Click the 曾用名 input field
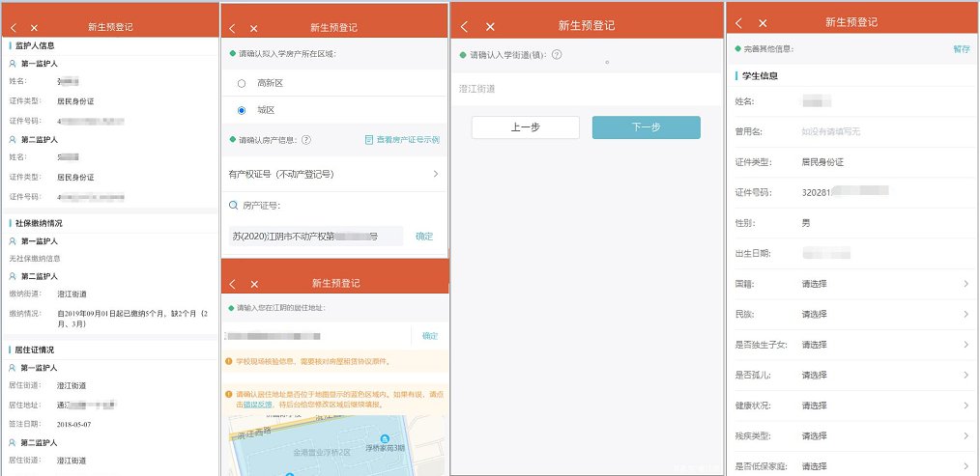 pos(870,131)
